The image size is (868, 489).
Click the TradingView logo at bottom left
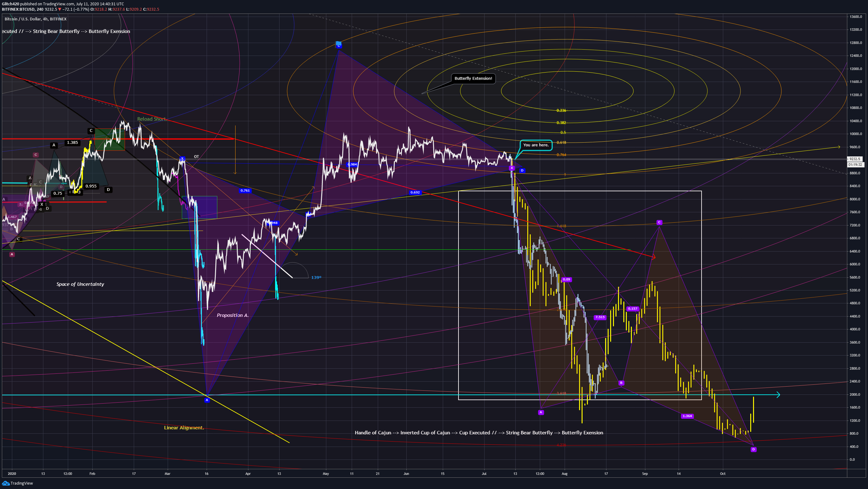click(18, 483)
